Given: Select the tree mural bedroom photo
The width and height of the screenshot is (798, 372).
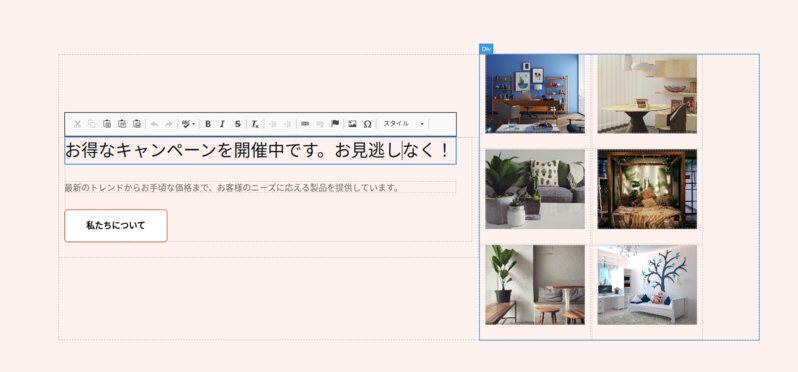Looking at the screenshot, I should coord(647,284).
